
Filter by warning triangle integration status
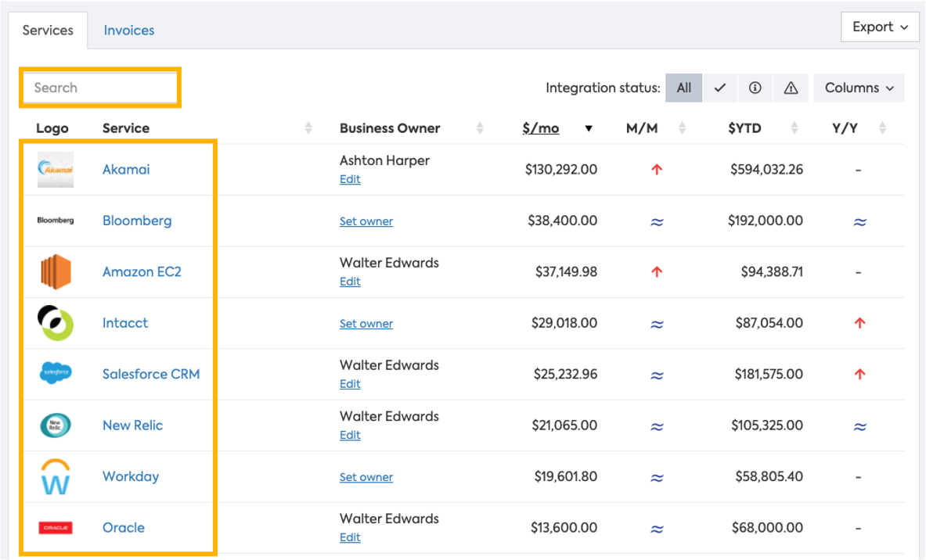pos(791,88)
